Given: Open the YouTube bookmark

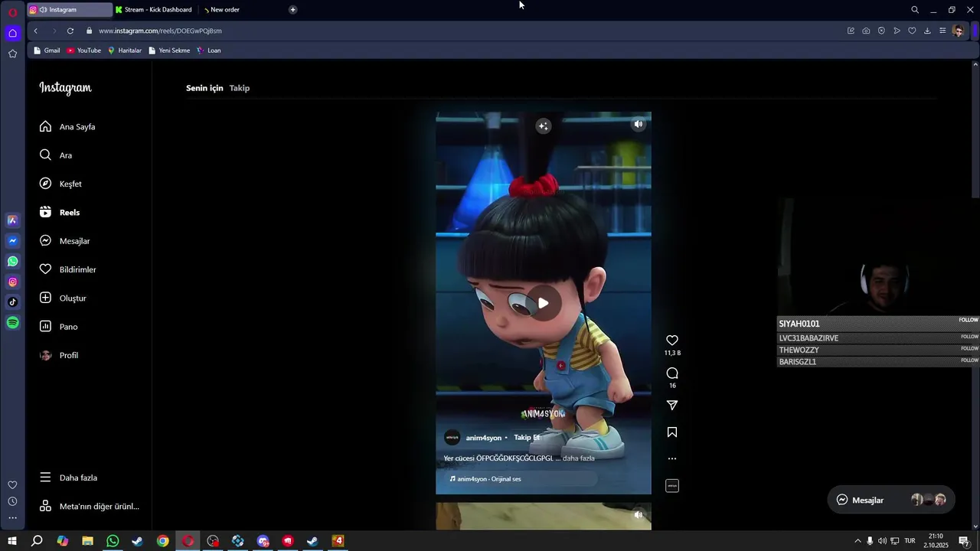Looking at the screenshot, I should pyautogui.click(x=83, y=51).
